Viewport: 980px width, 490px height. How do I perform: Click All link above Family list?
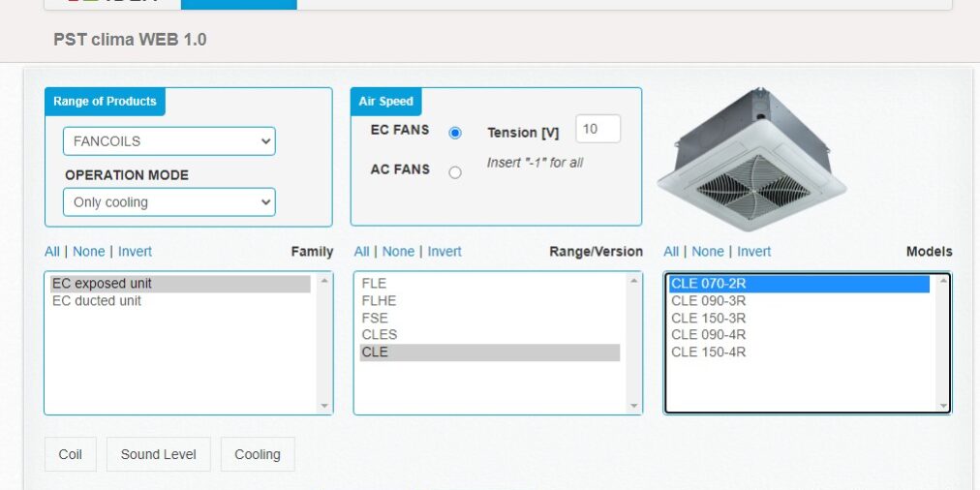[x=52, y=252]
